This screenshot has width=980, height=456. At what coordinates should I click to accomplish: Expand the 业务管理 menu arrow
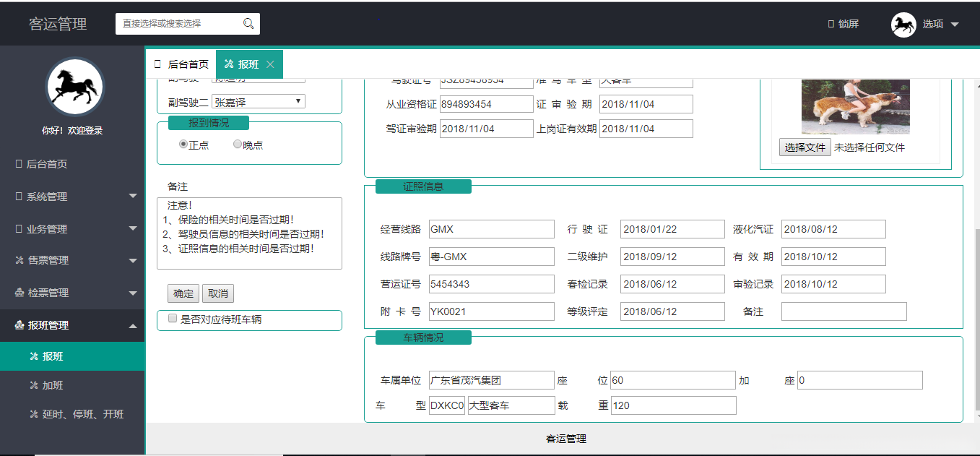[133, 228]
